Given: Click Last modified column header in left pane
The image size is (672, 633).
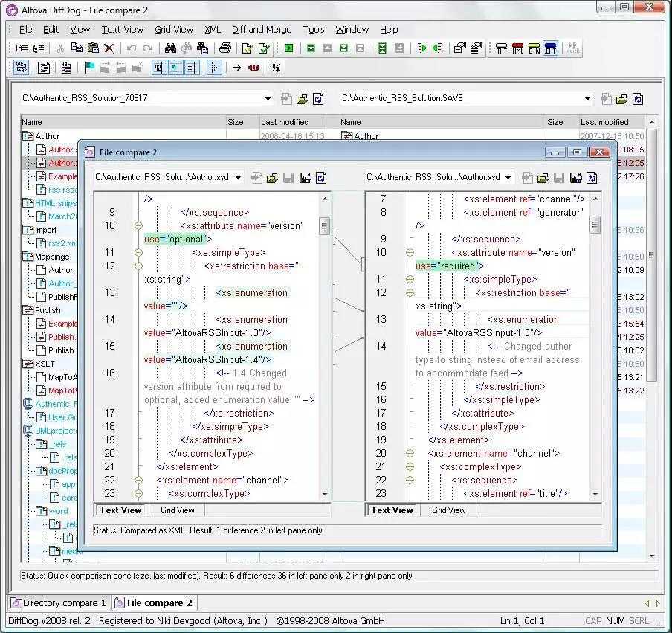Looking at the screenshot, I should point(293,122).
